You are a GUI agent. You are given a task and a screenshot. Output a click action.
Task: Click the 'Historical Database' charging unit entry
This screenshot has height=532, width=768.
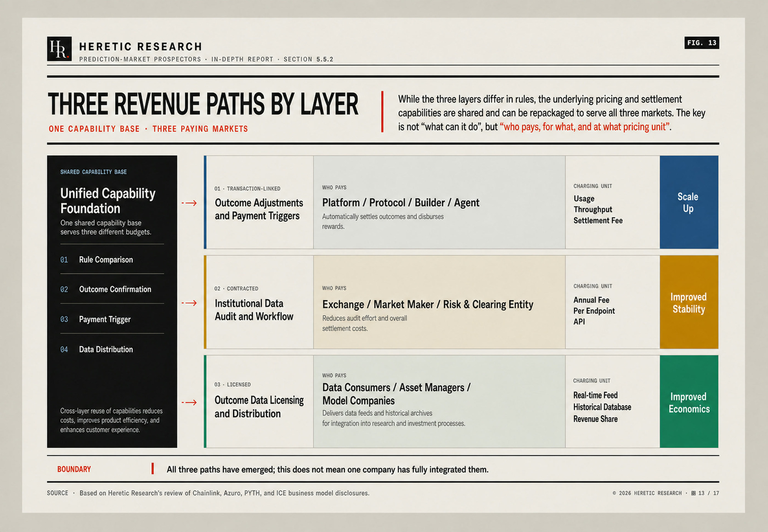(x=602, y=407)
